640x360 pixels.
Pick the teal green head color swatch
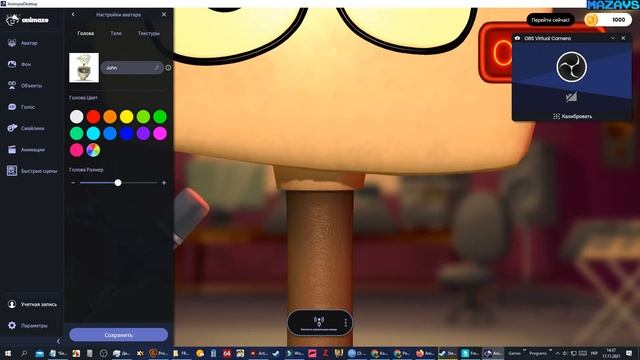(x=76, y=133)
